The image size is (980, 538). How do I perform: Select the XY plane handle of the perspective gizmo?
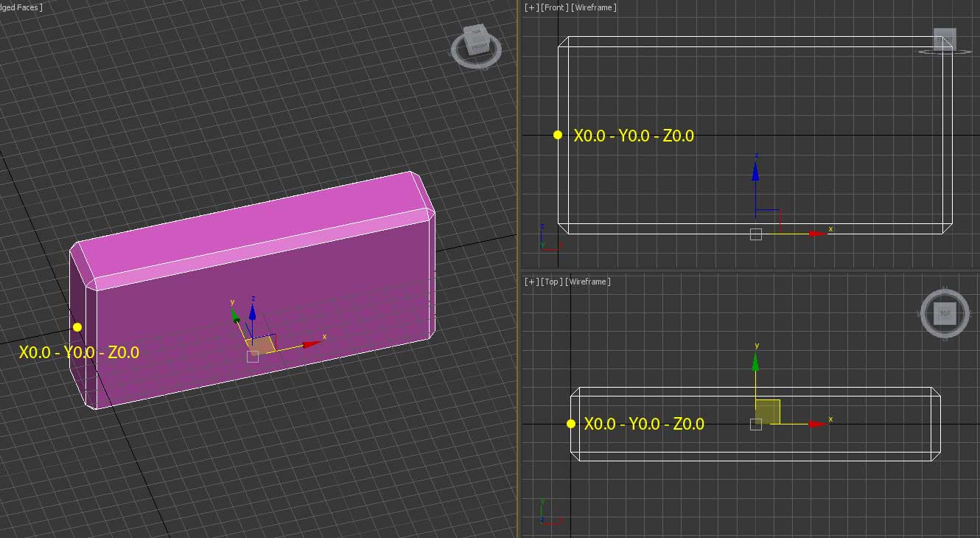[x=262, y=345]
